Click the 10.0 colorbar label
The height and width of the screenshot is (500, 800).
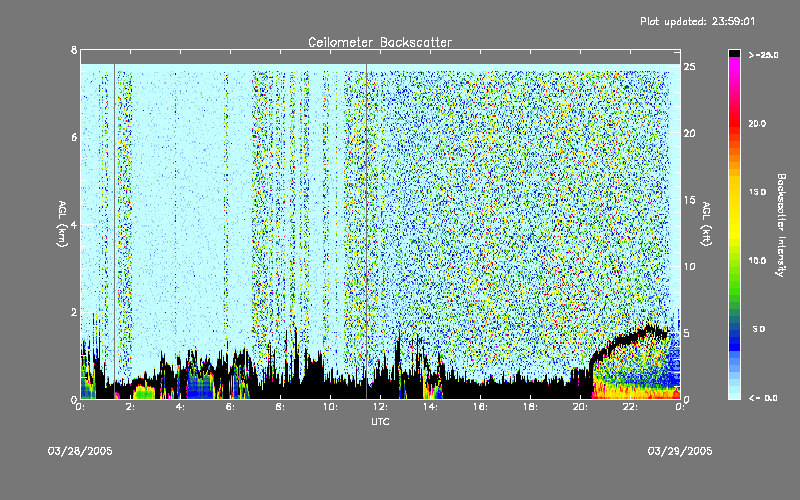[x=757, y=260]
